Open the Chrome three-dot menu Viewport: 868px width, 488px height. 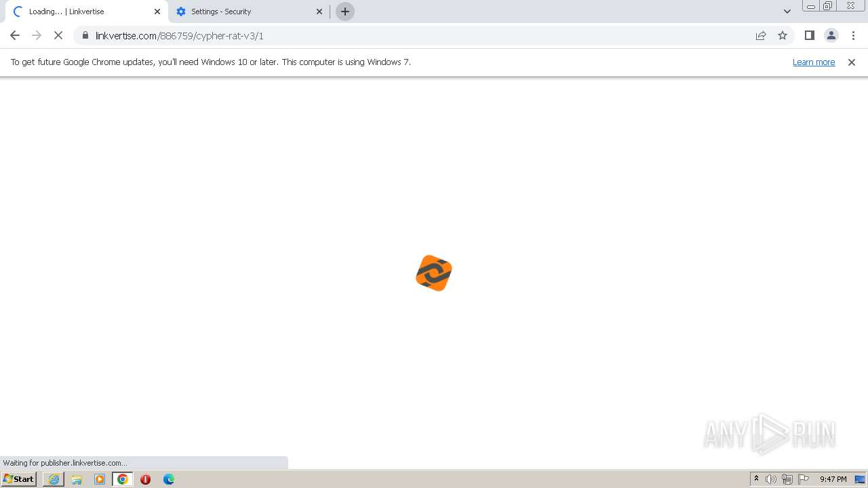853,35
